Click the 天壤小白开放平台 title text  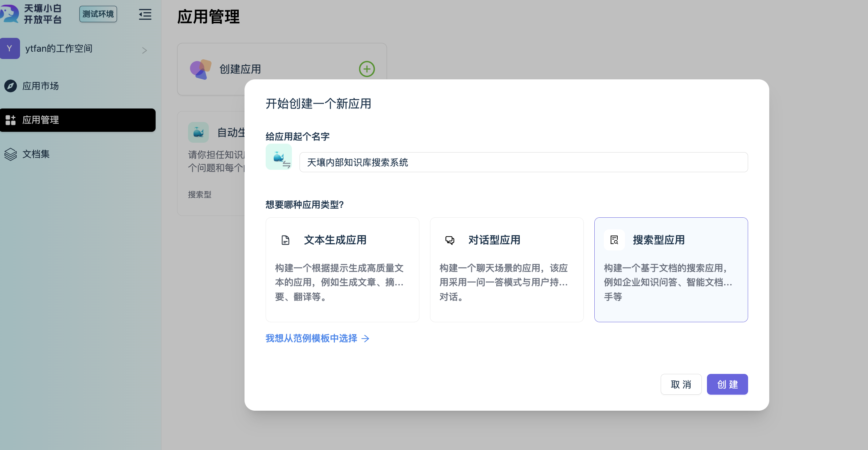(43, 14)
